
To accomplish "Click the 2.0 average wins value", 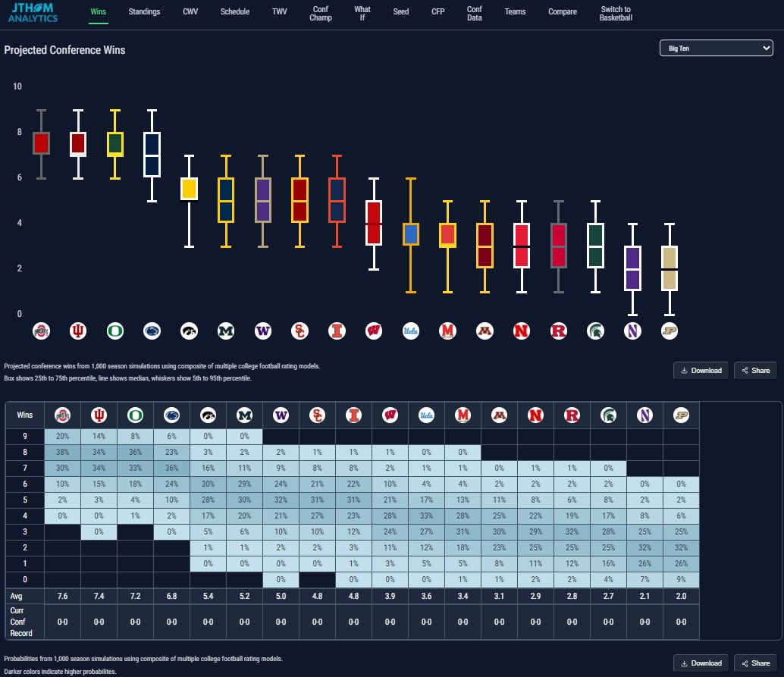I will click(x=681, y=596).
